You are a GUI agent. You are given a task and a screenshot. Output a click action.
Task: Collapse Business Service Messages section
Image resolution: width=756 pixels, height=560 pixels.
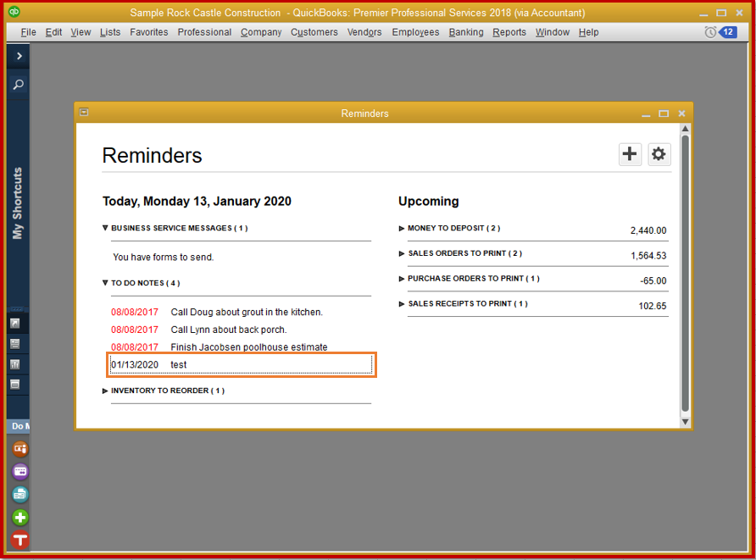[x=105, y=228]
